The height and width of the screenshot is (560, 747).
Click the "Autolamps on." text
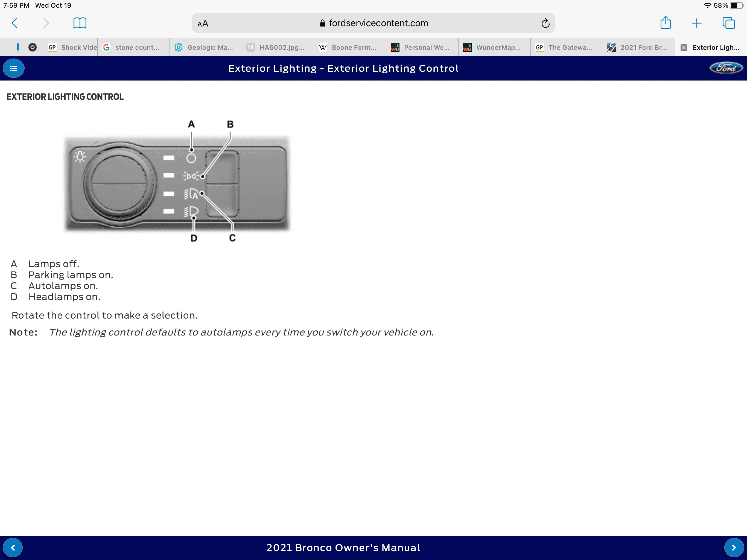click(x=63, y=286)
